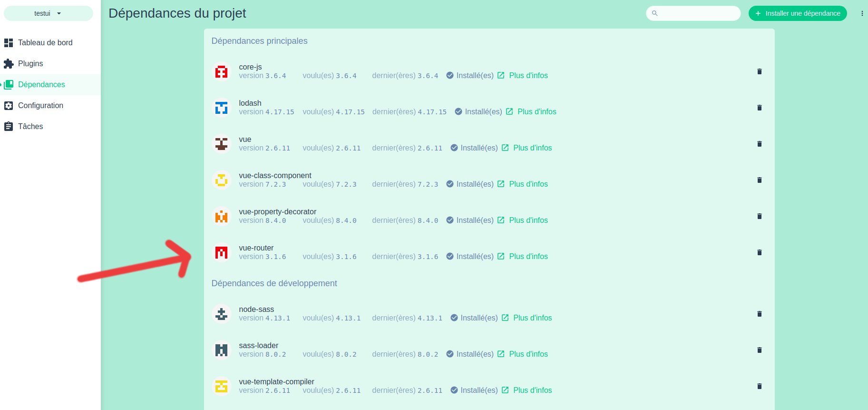Viewport: 868px width, 410px height.
Task: Open Plus d'infos link for core-js
Action: coord(528,76)
